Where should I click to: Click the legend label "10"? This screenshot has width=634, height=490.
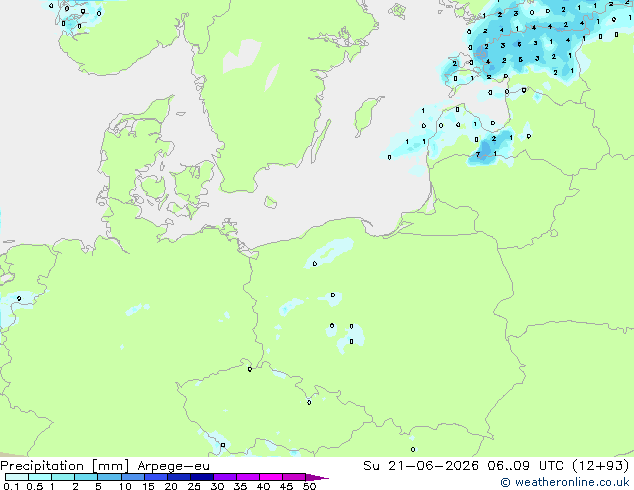125,486
